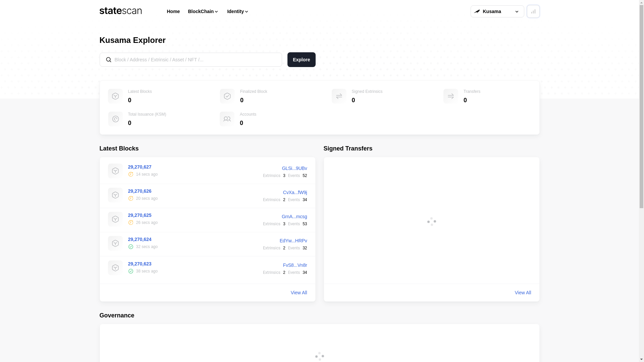
Task: Open validator GLSi...9UBv
Action: [x=294, y=168]
